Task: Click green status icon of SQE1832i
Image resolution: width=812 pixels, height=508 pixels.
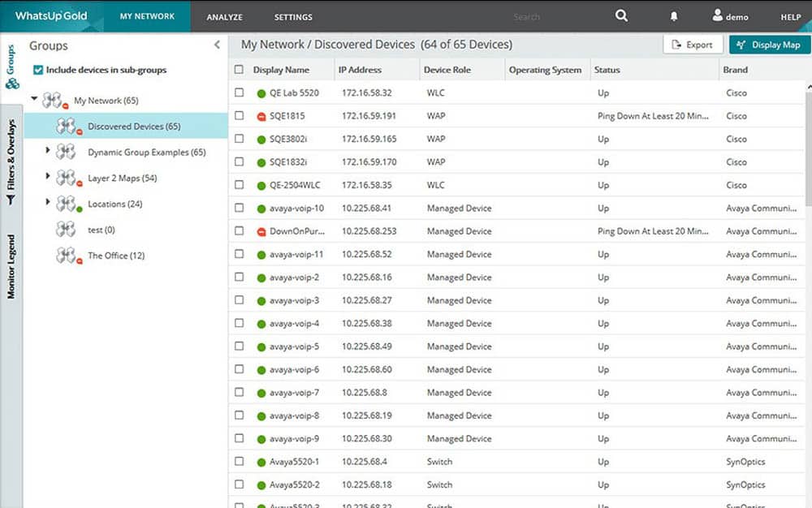Action: (x=261, y=163)
